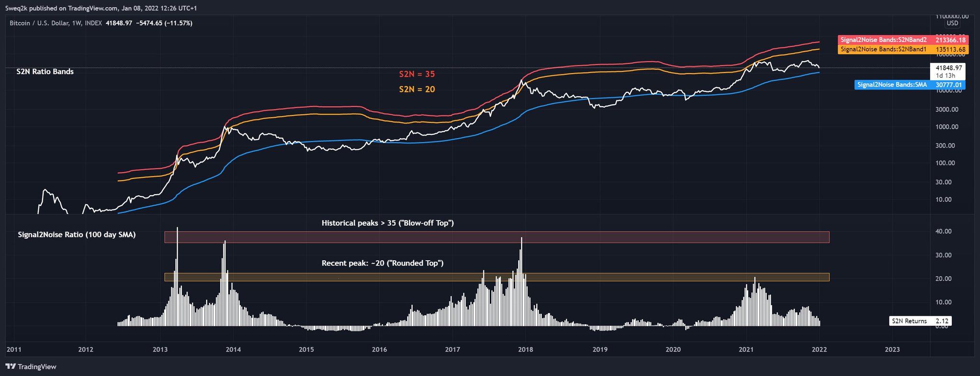Viewport: 980px width, 376px height.
Task: Click the orange rounded top zone rectangle
Action: point(497,277)
